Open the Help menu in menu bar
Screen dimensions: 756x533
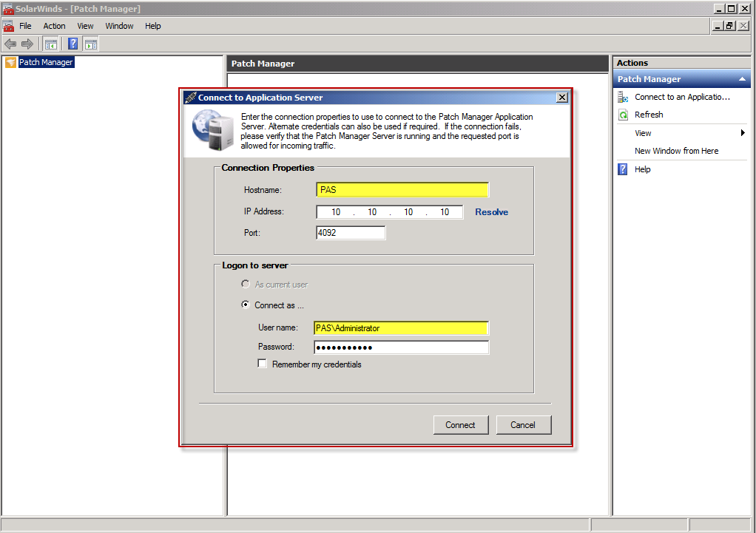pos(153,26)
